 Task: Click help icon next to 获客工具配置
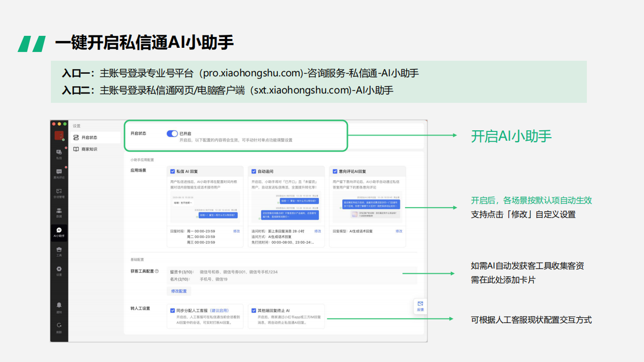coord(157,271)
